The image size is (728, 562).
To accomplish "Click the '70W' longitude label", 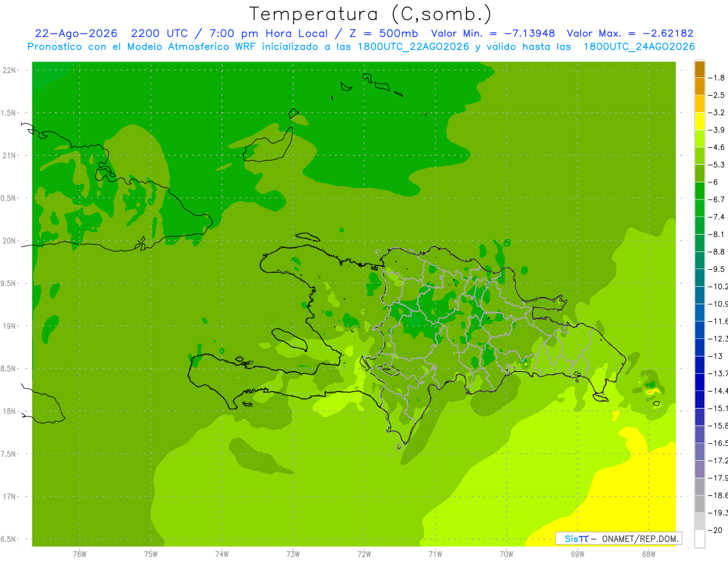I will coord(506,554).
